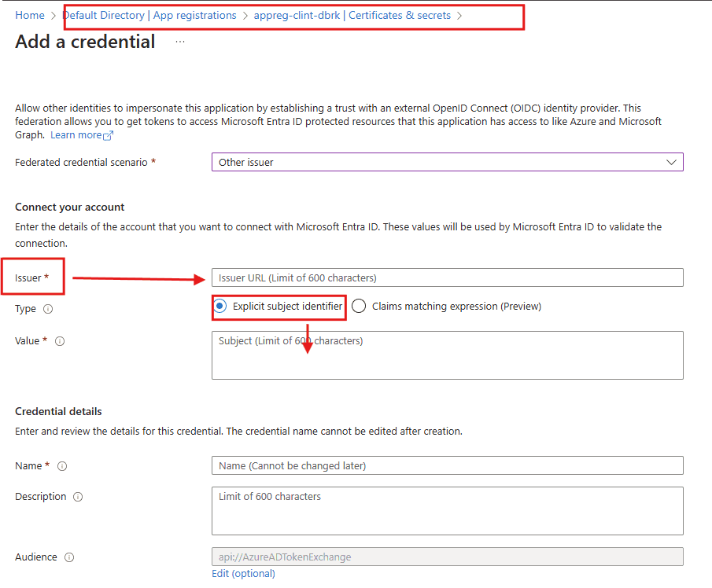Open Default Directory | App registrations breadcrumb

[149, 15]
